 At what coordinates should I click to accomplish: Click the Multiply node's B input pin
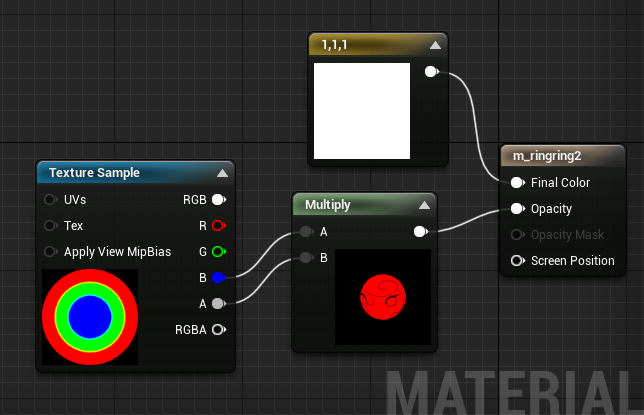(x=306, y=258)
